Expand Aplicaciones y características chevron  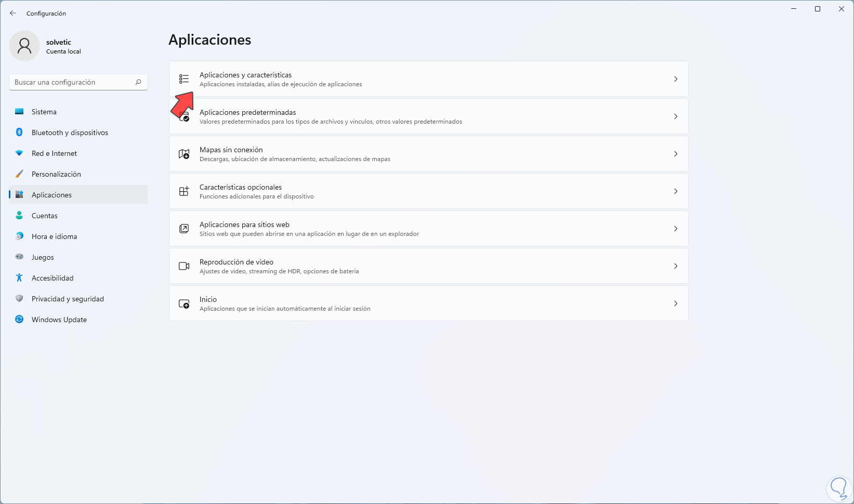click(676, 79)
